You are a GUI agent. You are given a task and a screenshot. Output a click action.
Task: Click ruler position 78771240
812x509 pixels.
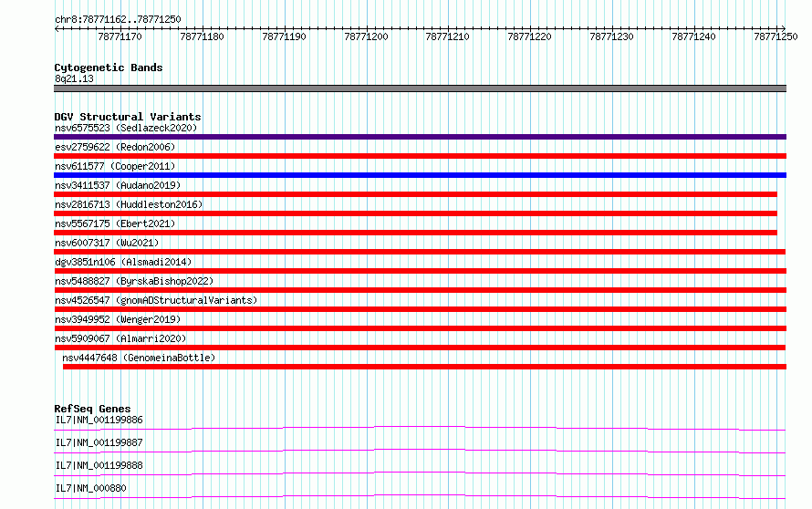coord(693,36)
